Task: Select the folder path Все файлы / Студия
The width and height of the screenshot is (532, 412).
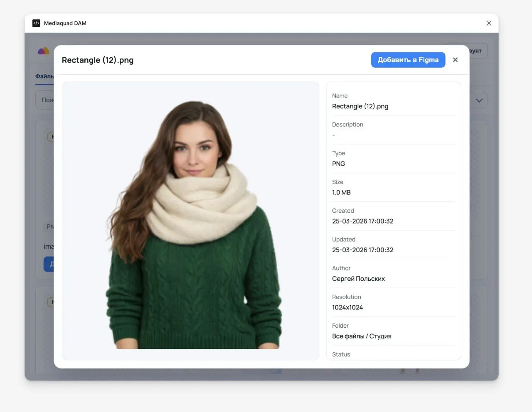Action: coord(362,336)
